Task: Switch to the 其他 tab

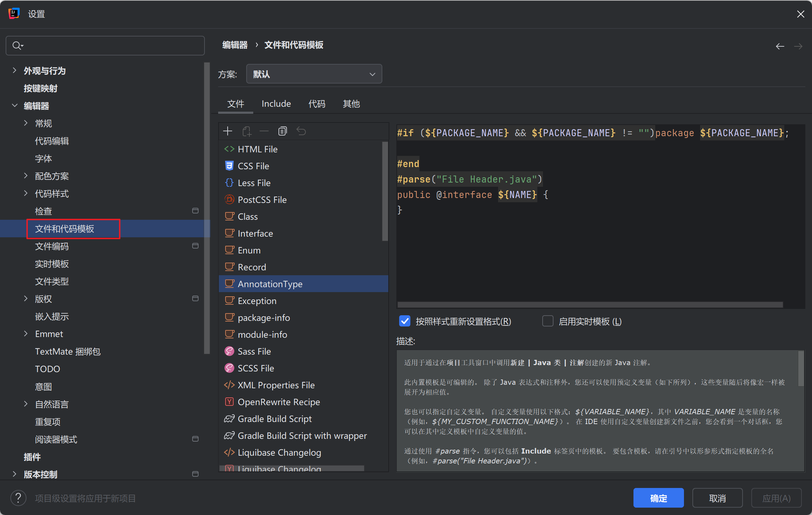Action: tap(351, 104)
